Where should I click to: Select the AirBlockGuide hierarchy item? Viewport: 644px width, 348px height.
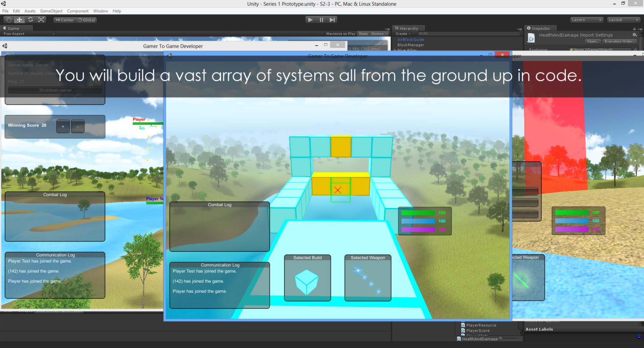click(411, 40)
